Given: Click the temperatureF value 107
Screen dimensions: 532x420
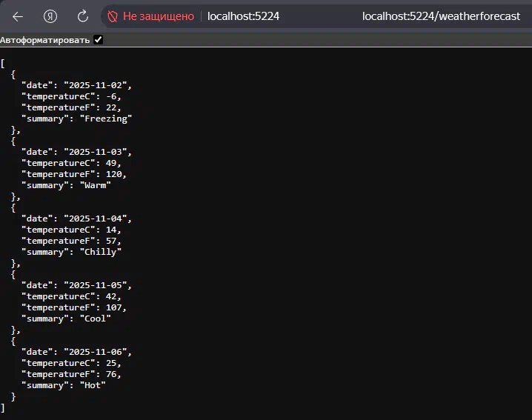Looking at the screenshot, I should 116,307.
